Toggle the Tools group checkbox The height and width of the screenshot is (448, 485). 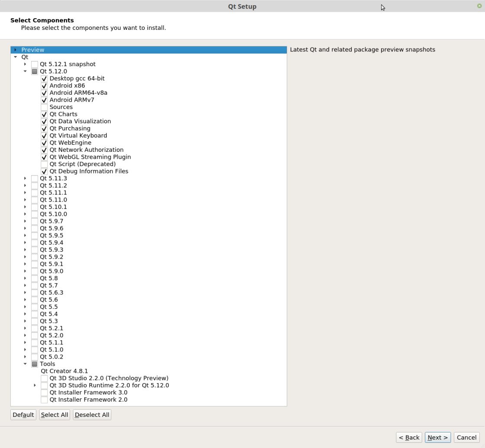point(35,364)
